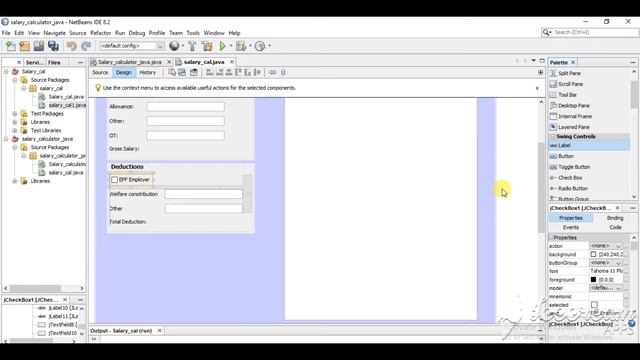Click the New File toolbar icon

click(x=11, y=46)
